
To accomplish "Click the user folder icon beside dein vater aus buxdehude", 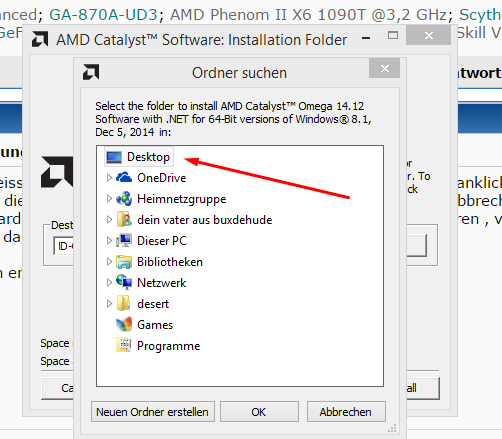I will tap(124, 219).
